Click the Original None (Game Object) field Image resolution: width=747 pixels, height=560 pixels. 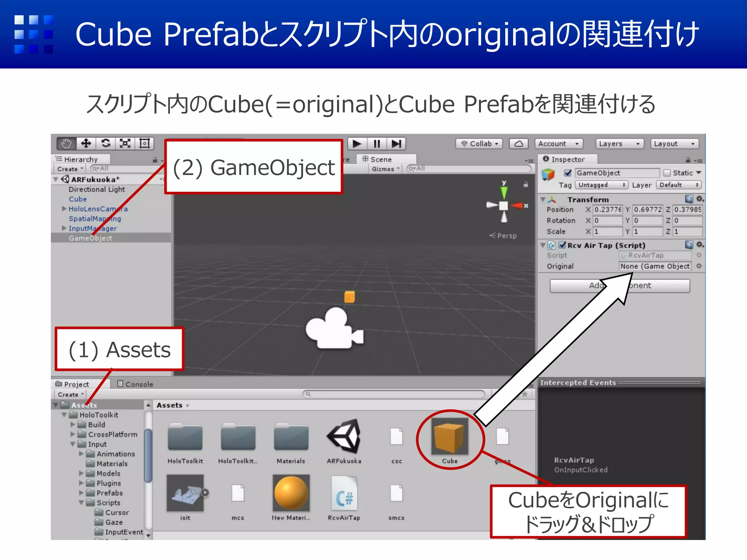click(655, 266)
